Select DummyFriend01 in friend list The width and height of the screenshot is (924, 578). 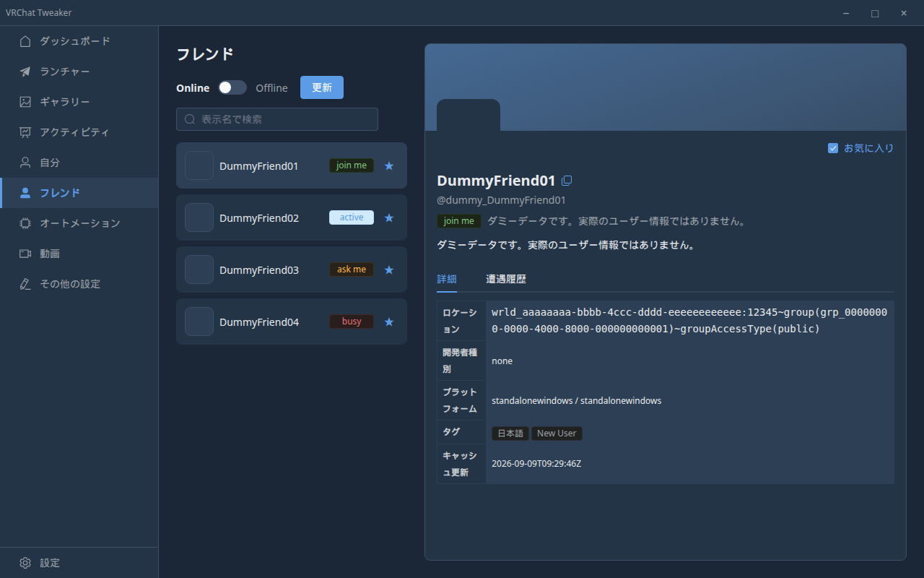(292, 165)
